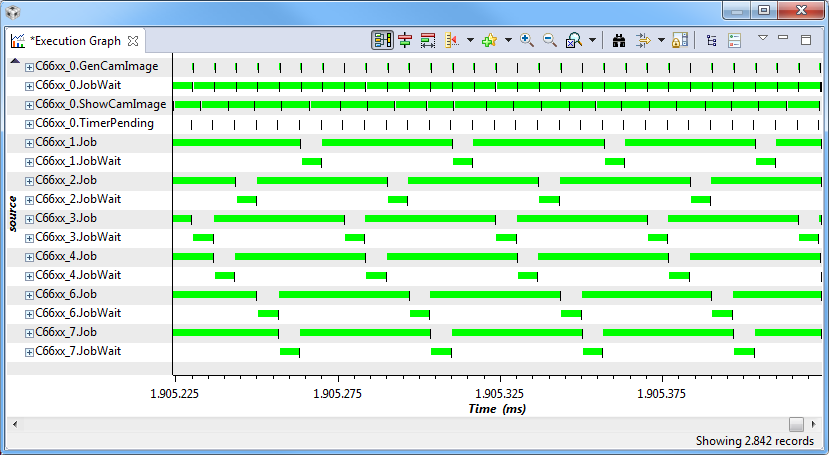829x455 pixels.
Task: Open dropdown next to reset zoom icon
Action: pyautogui.click(x=592, y=40)
